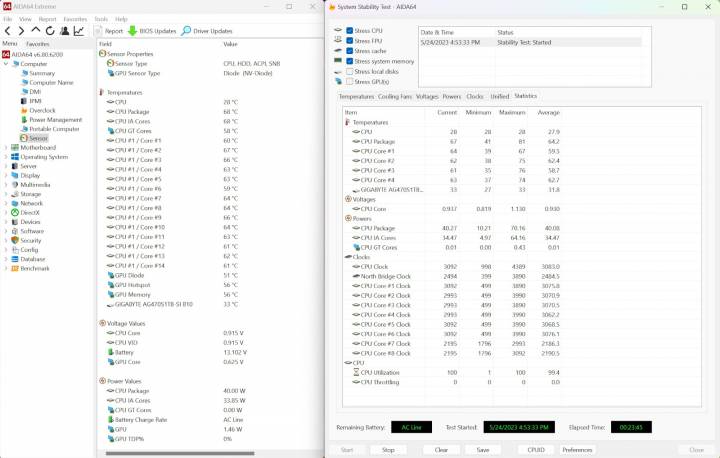Switch to Voltages tab

tap(427, 96)
